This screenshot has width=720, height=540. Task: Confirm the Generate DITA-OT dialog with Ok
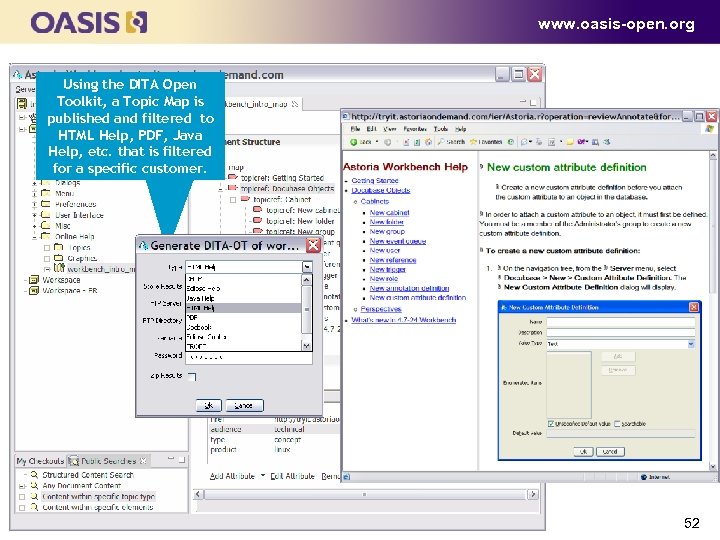point(208,405)
